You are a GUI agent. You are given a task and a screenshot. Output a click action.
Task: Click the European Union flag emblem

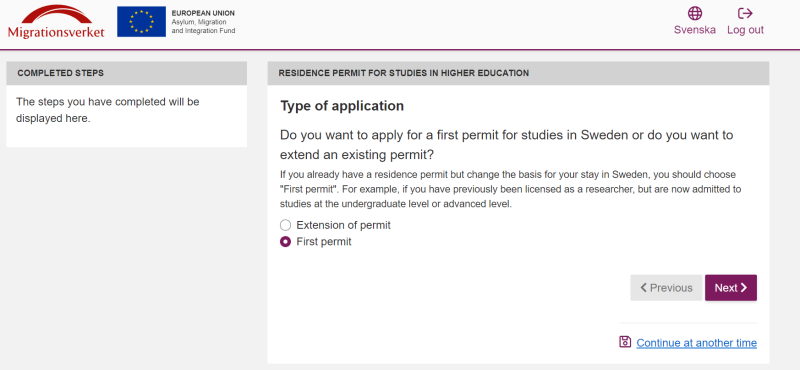[x=141, y=21]
